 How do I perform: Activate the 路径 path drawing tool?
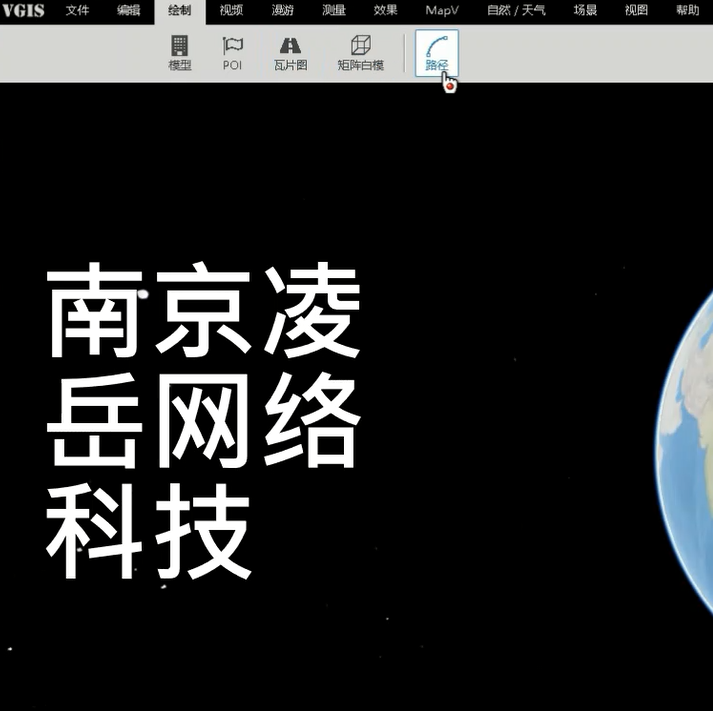[x=437, y=53]
